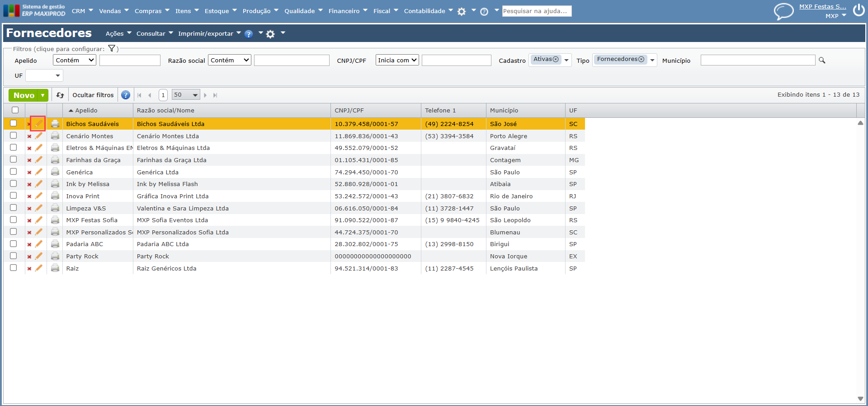Search município with magnifier icon
The height and width of the screenshot is (406, 868).
click(822, 61)
